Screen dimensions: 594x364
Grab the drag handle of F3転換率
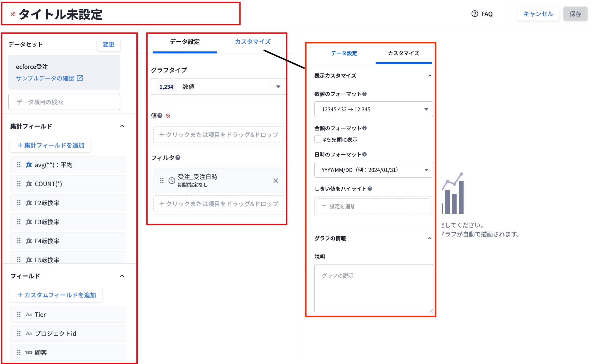coord(19,222)
